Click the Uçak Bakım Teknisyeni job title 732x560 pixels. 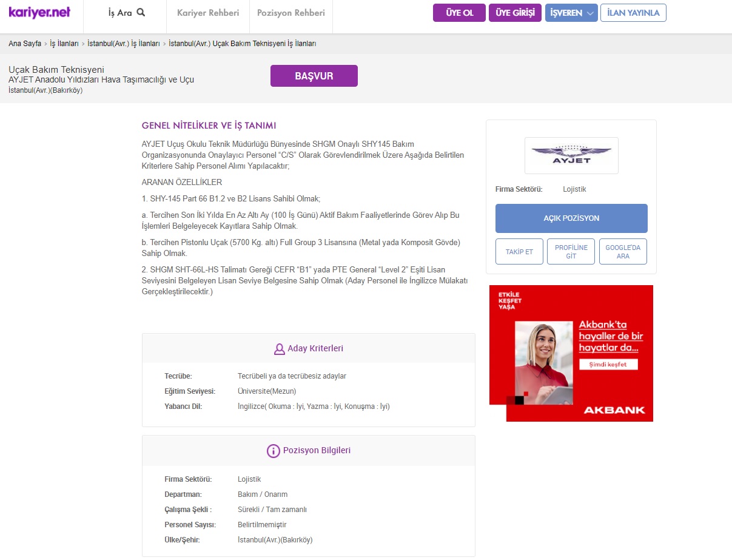click(x=56, y=70)
